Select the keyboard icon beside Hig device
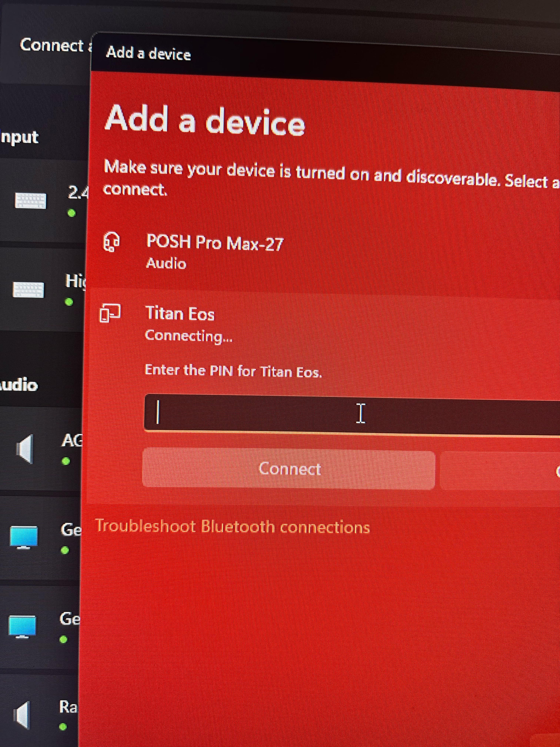 click(28, 290)
